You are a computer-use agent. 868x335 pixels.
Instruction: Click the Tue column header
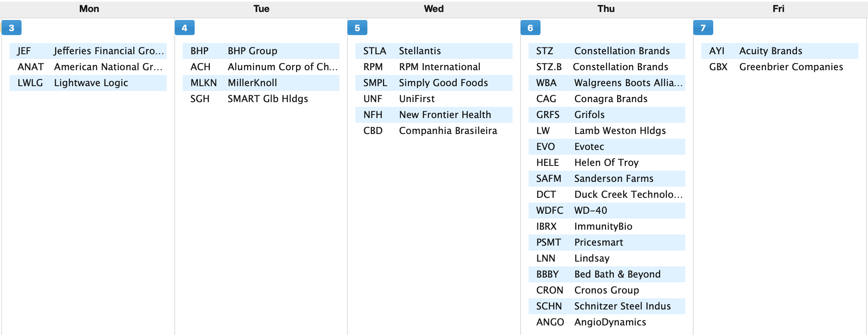[261, 9]
